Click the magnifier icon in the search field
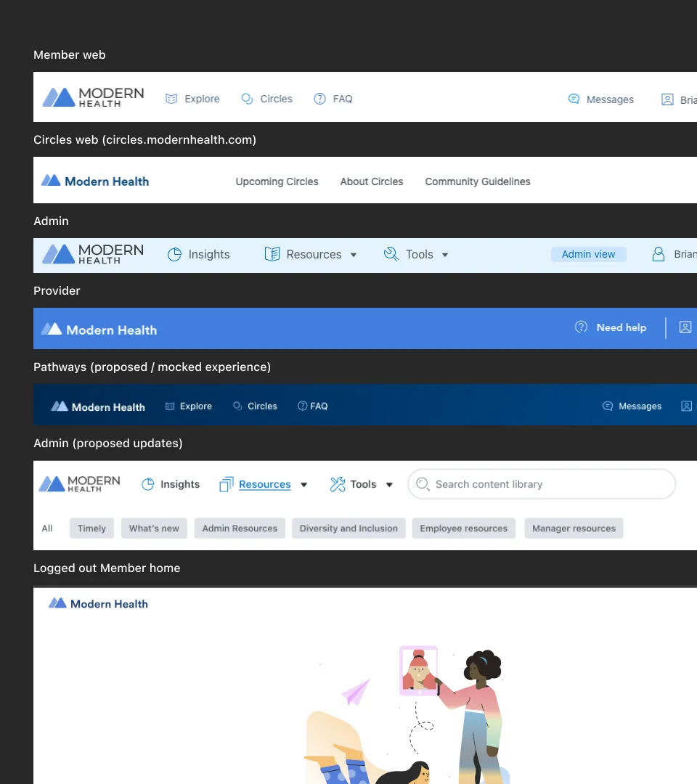Image resolution: width=697 pixels, height=784 pixels. pos(423,484)
